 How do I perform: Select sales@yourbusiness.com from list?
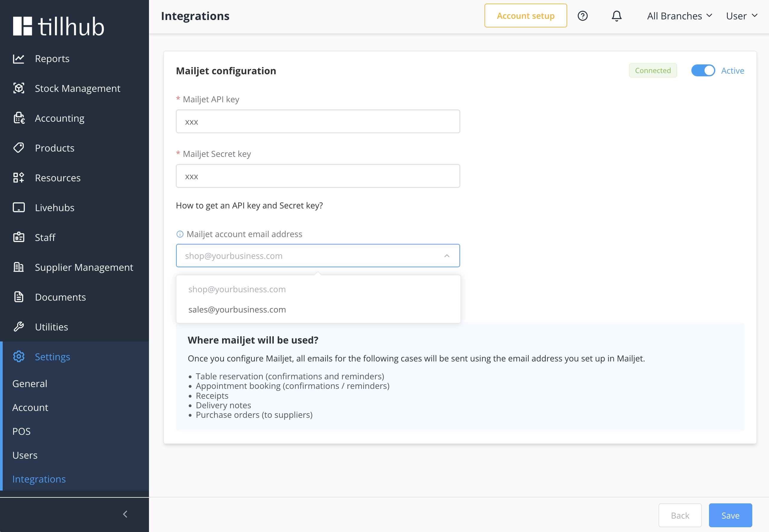pyautogui.click(x=237, y=310)
